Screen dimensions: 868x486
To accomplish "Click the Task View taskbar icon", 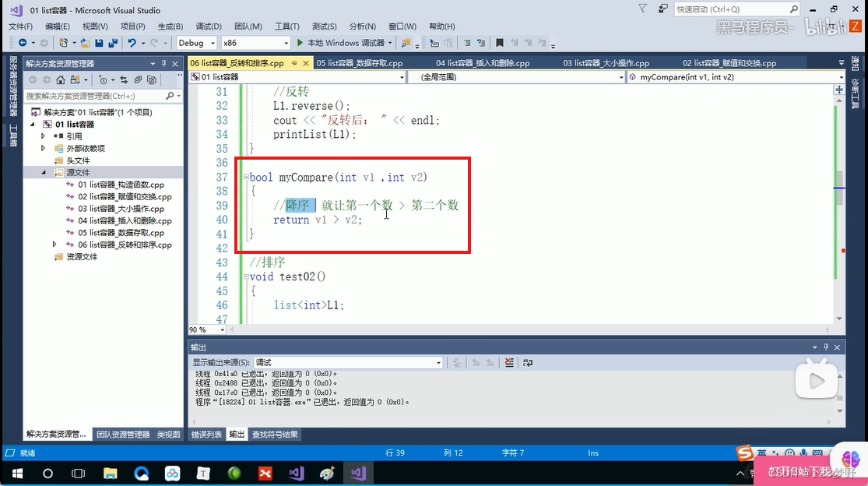I will tap(79, 474).
